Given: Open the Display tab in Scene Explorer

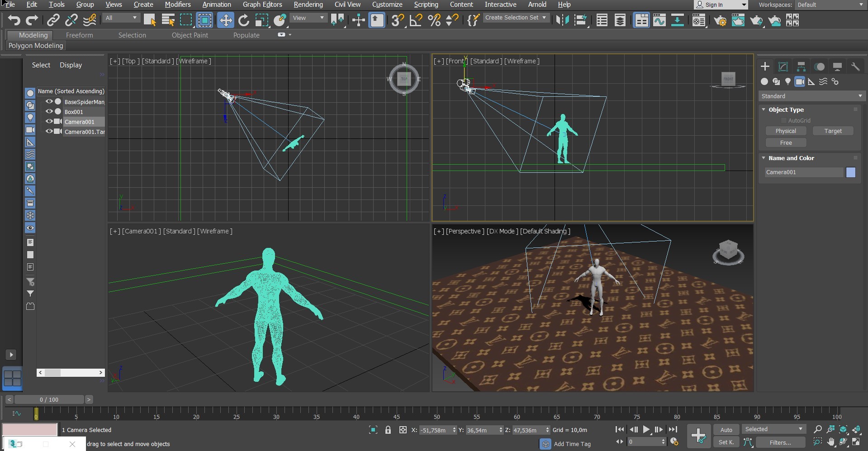Looking at the screenshot, I should (71, 65).
